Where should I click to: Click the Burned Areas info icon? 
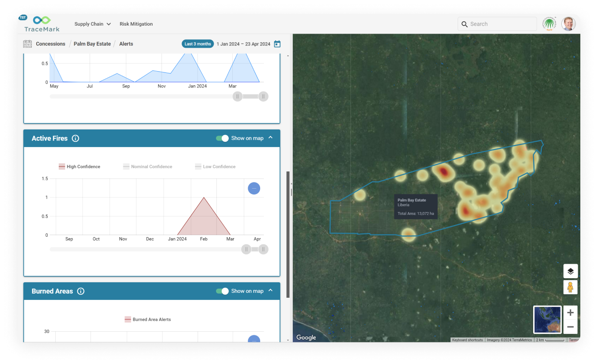[x=81, y=291]
